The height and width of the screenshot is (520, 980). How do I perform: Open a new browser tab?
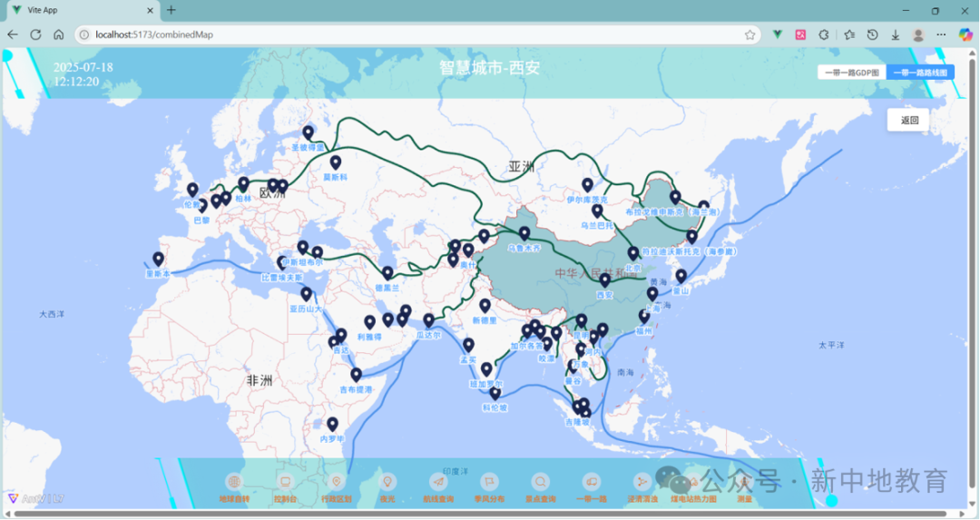tap(171, 10)
